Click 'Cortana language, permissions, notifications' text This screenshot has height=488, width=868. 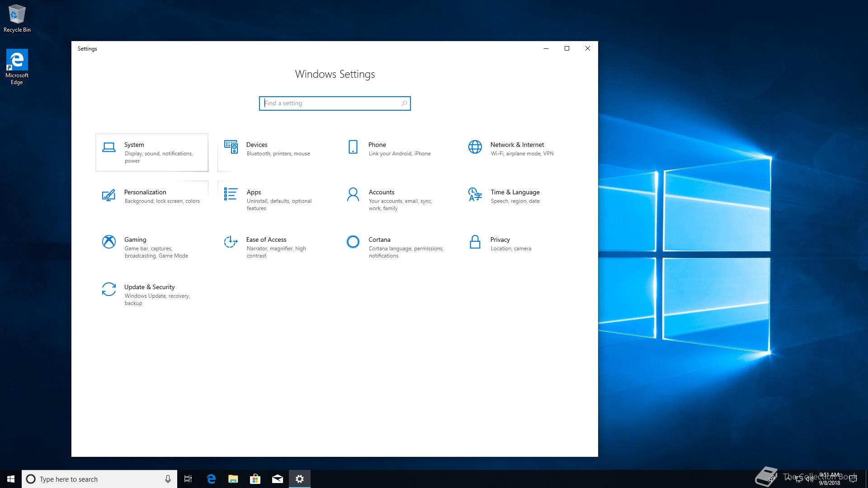click(406, 252)
